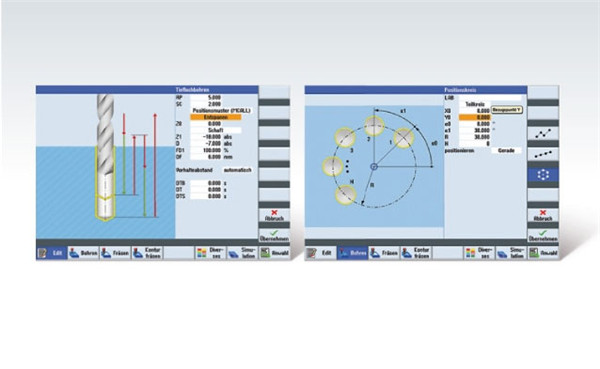
Task: Click the DF value 6.000
Action: tap(206, 157)
